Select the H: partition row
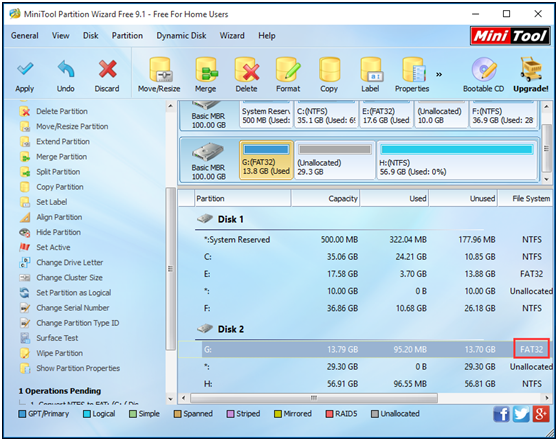 pos(365,384)
